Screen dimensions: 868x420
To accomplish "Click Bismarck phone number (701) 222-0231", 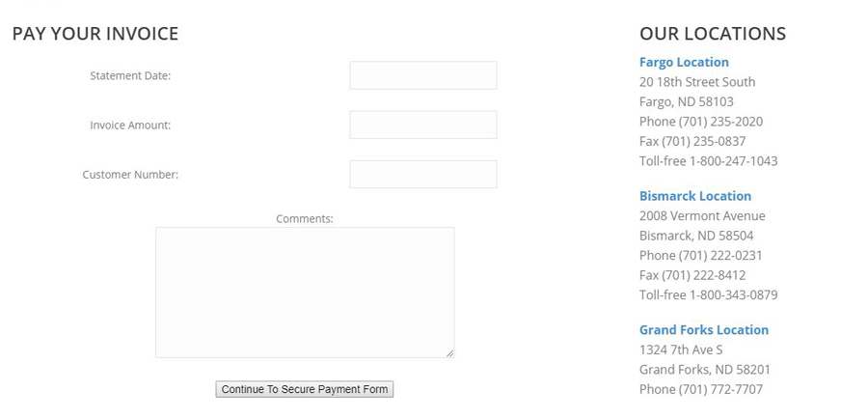I will pyautogui.click(x=720, y=256).
